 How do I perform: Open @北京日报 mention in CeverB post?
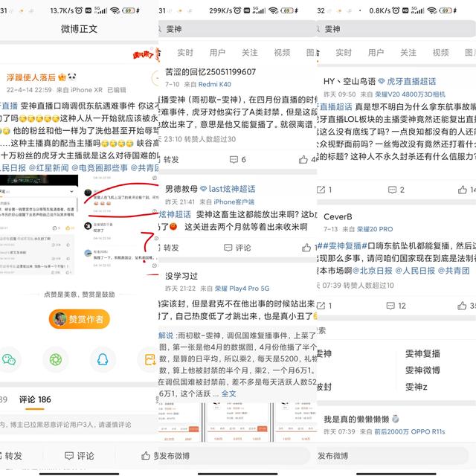pyautogui.click(x=373, y=271)
